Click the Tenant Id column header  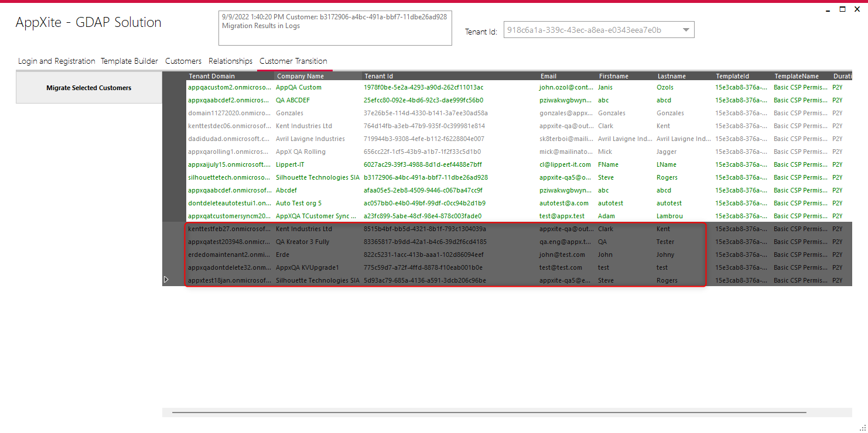(450, 76)
